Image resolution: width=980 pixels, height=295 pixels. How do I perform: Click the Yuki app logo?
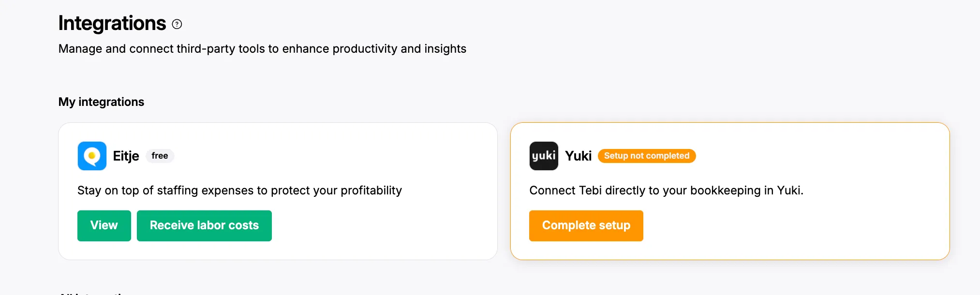tap(544, 156)
